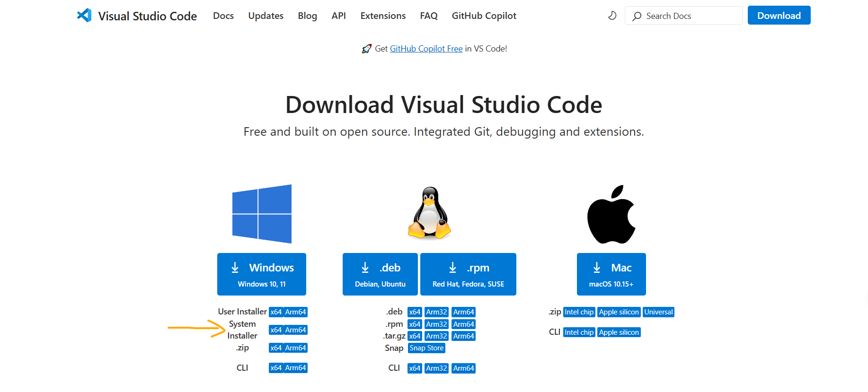Download the Windows User Installer Arm64
Image resolution: width=868 pixels, height=392 pixels.
coord(296,312)
